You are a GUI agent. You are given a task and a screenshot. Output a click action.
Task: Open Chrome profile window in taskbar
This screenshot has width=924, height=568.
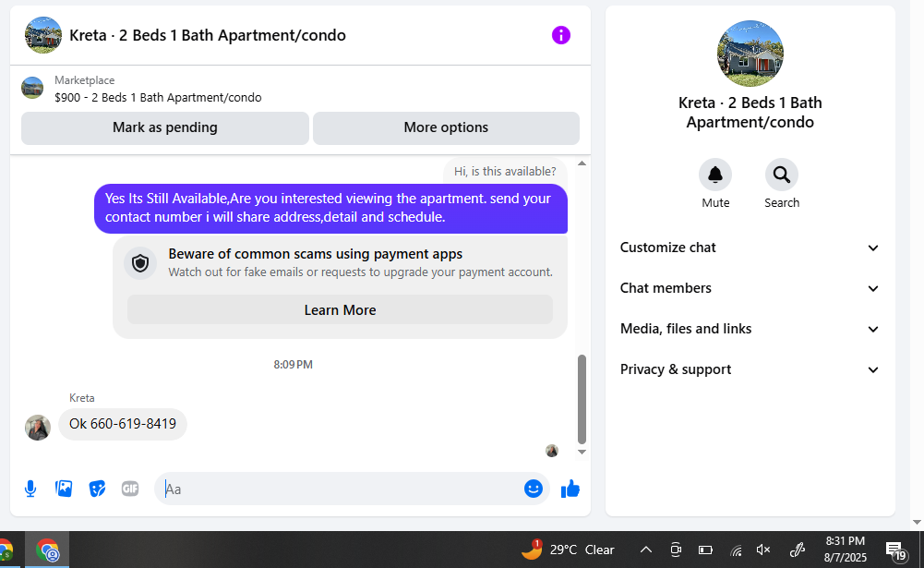(x=48, y=550)
